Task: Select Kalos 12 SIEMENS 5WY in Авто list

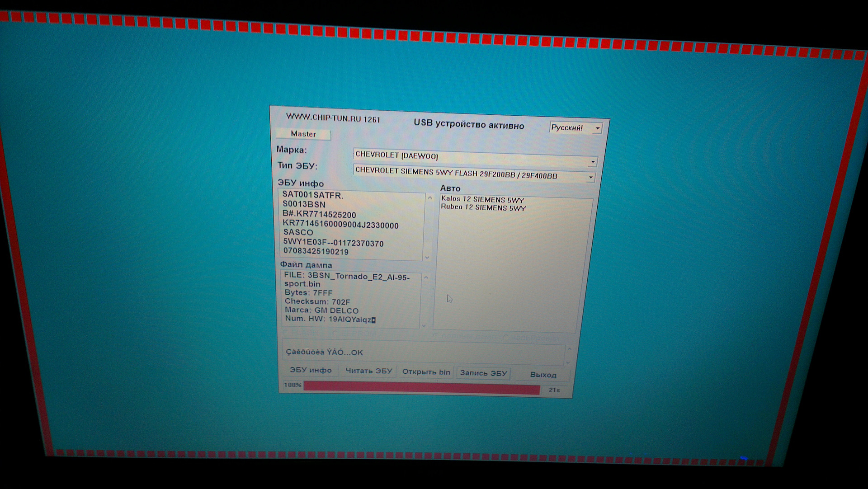Action: click(x=482, y=199)
